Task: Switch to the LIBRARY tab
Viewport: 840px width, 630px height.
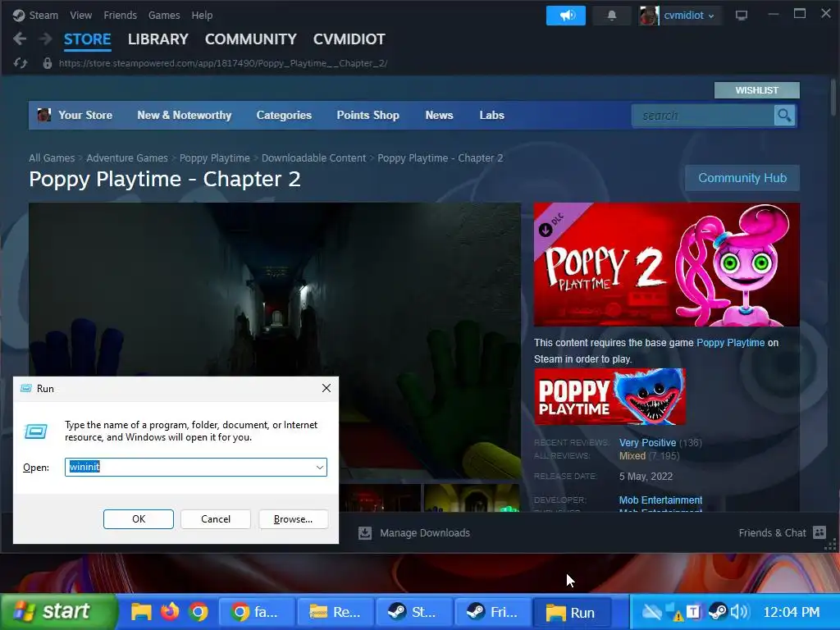Action: click(x=158, y=39)
